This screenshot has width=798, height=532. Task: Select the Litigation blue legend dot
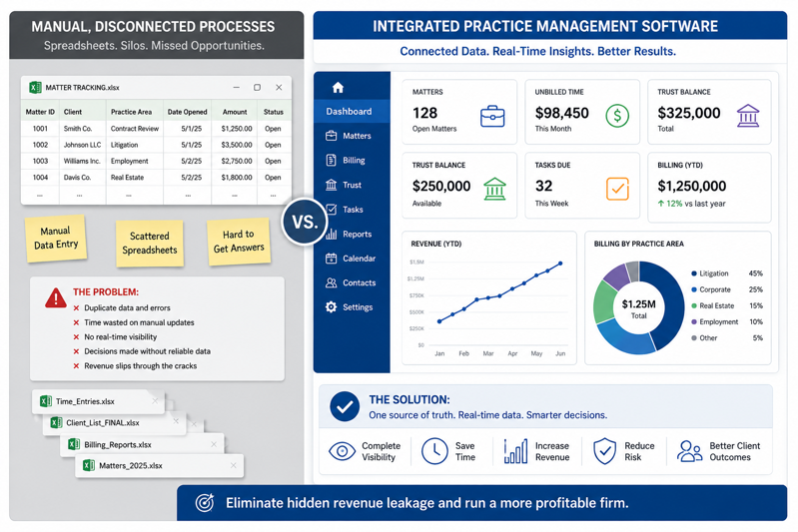click(x=694, y=273)
